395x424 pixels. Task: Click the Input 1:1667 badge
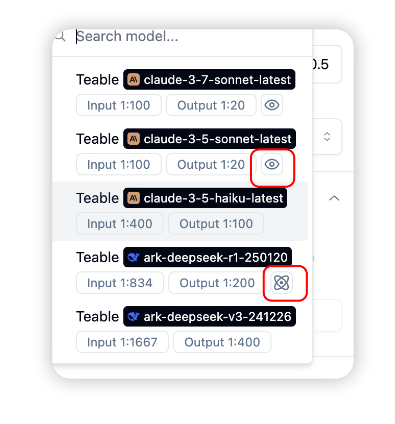pos(122,342)
